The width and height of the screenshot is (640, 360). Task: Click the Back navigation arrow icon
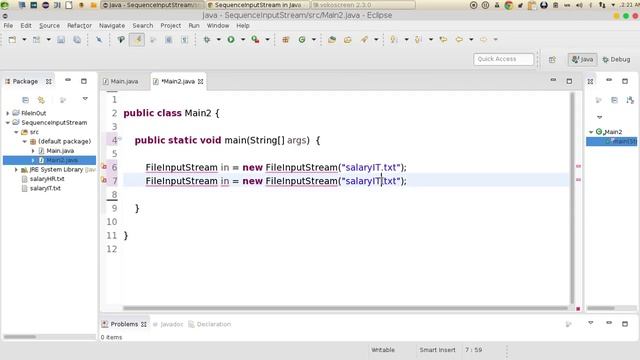(x=459, y=40)
